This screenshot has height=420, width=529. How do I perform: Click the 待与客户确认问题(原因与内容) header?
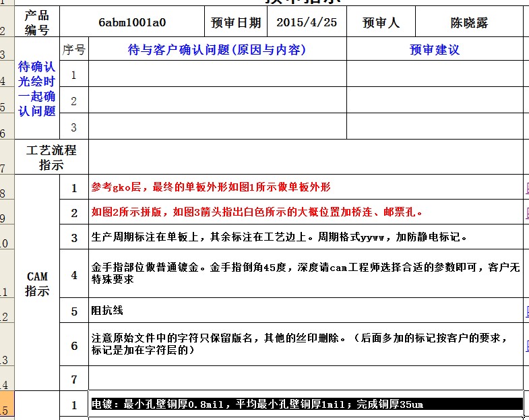(x=218, y=49)
